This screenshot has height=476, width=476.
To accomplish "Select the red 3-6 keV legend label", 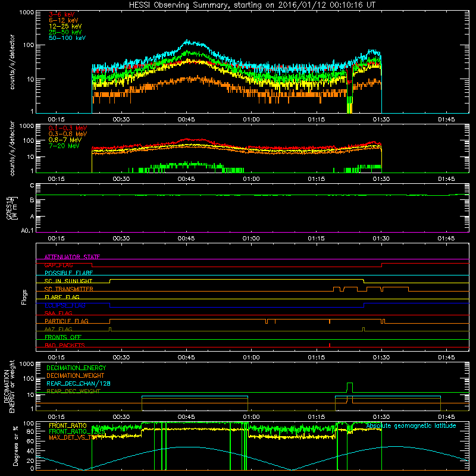I will pos(62,14).
